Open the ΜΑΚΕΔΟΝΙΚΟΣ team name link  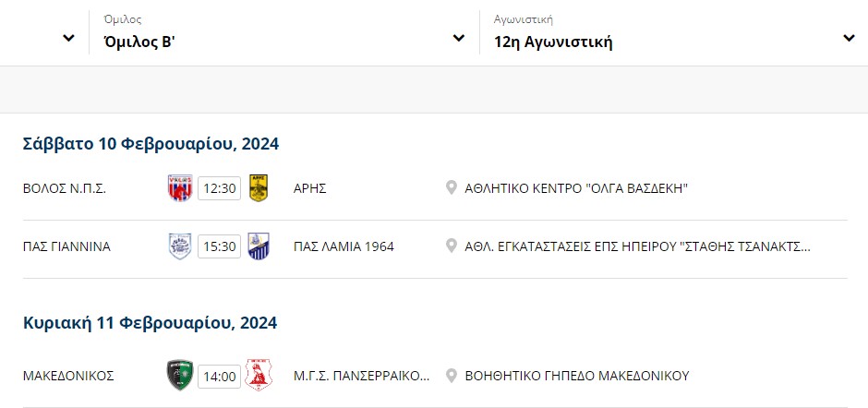pos(68,377)
